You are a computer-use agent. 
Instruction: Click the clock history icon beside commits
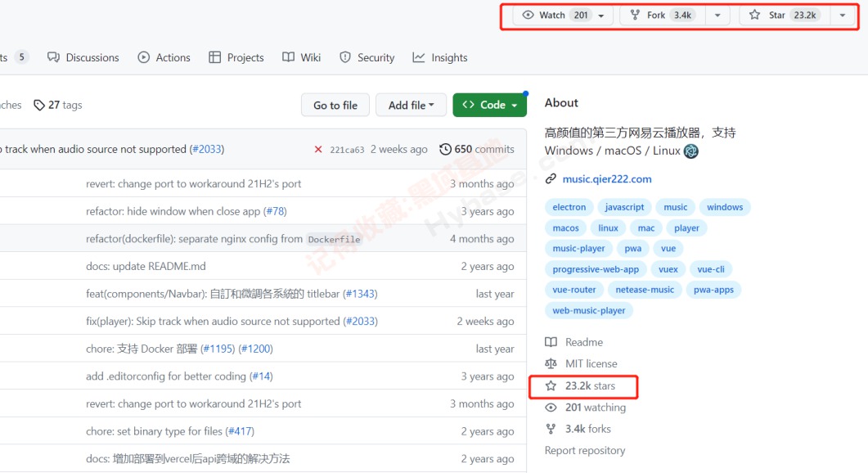point(445,149)
